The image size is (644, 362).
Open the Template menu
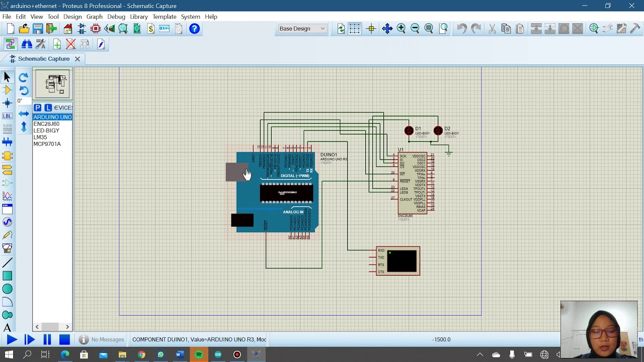(165, 17)
